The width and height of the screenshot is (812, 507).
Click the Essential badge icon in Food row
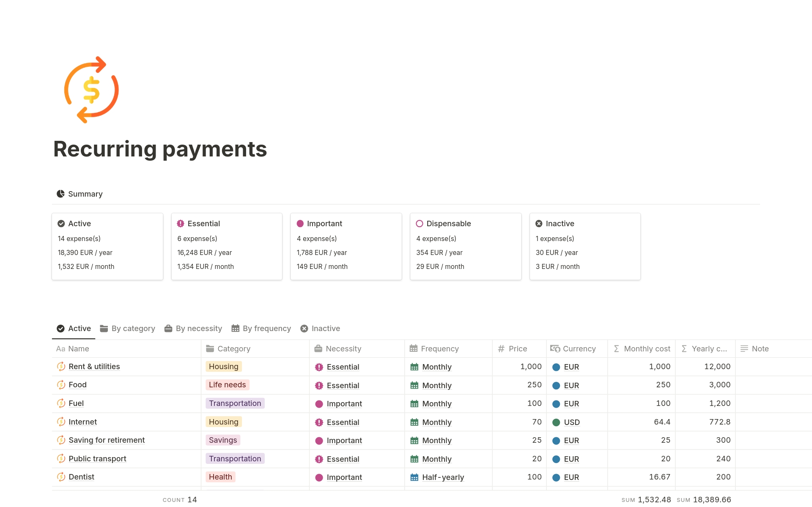click(x=319, y=386)
